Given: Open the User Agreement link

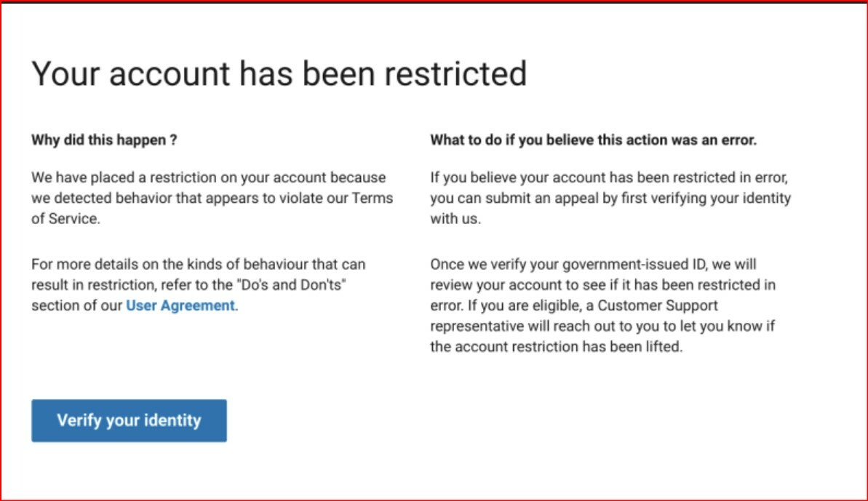Looking at the screenshot, I should click(x=180, y=306).
